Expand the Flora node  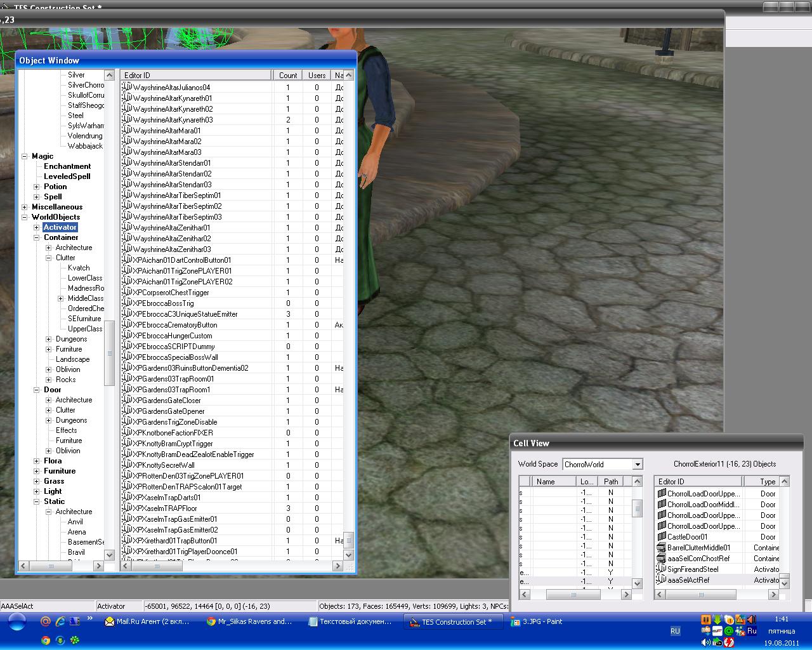pyautogui.click(x=37, y=461)
